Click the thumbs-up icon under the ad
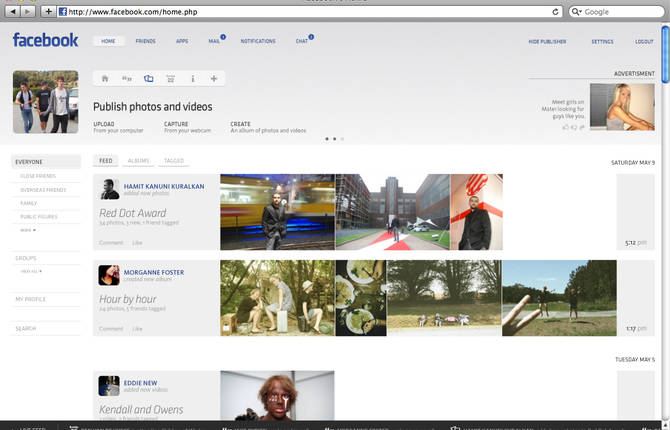Viewport: 670px width, 430px height. pyautogui.click(x=565, y=127)
